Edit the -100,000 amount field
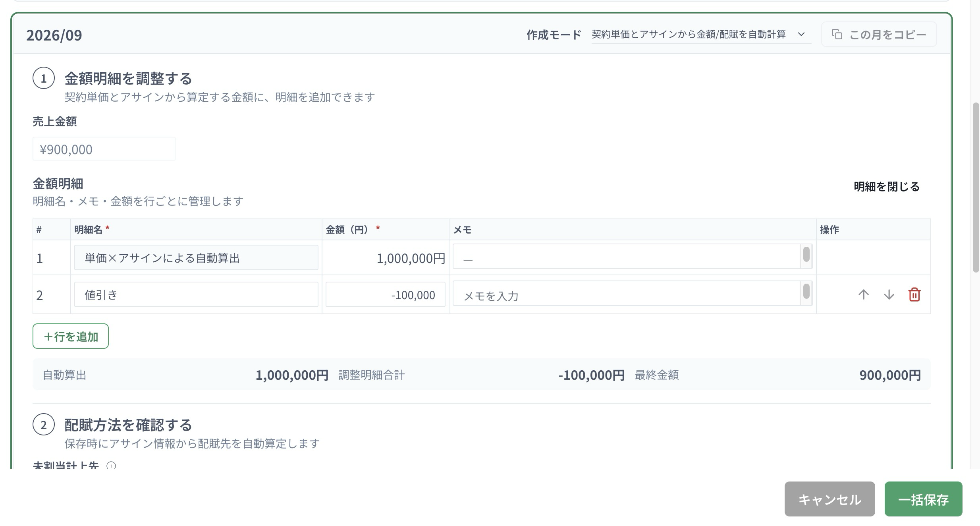 tap(385, 294)
